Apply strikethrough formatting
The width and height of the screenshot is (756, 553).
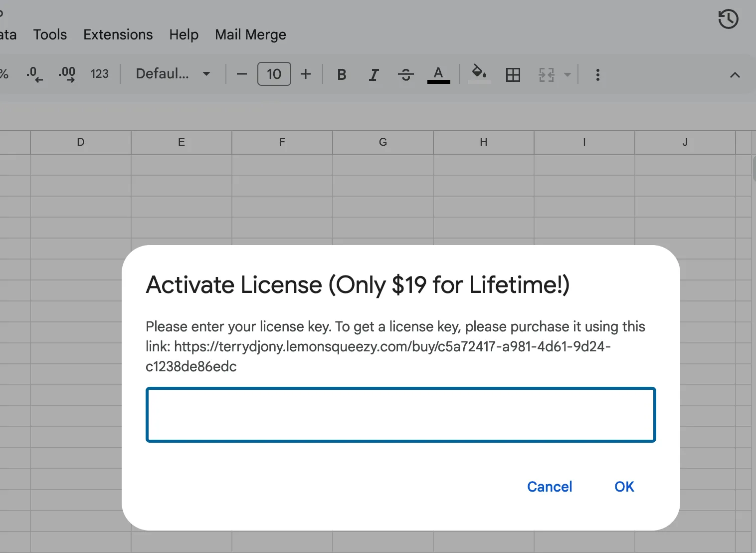(406, 75)
